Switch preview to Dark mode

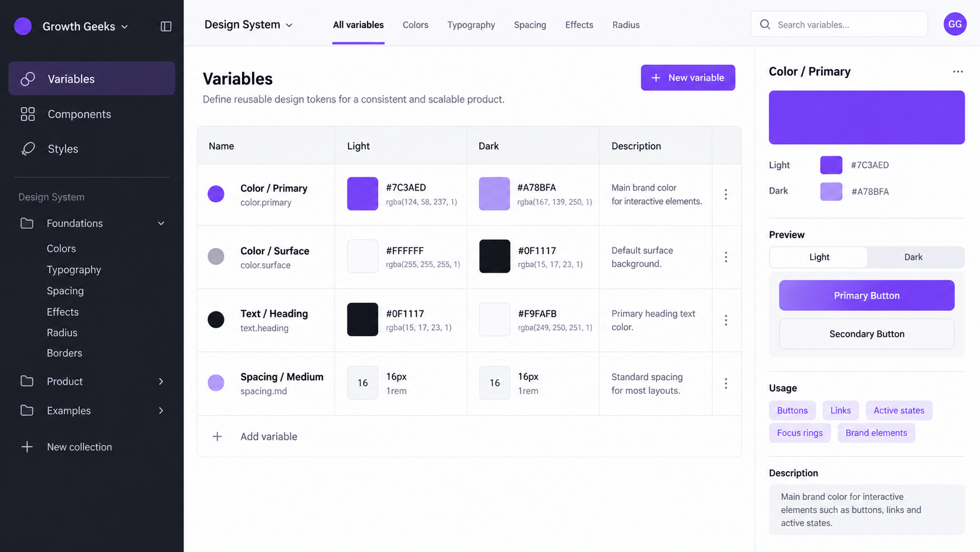click(x=913, y=257)
